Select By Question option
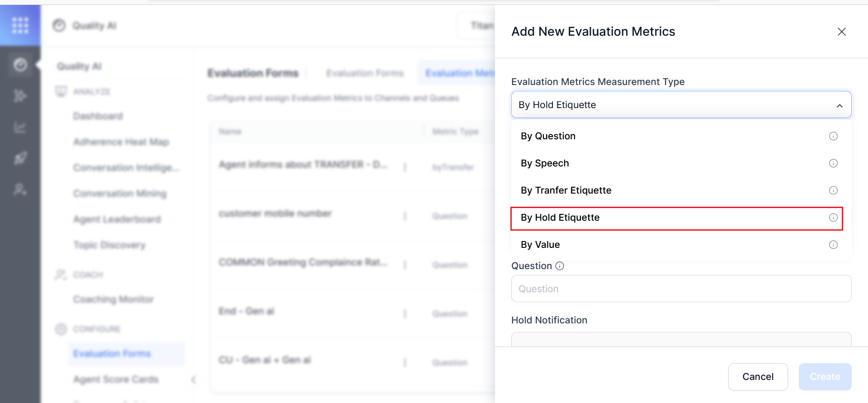The width and height of the screenshot is (868, 403). pos(548,136)
